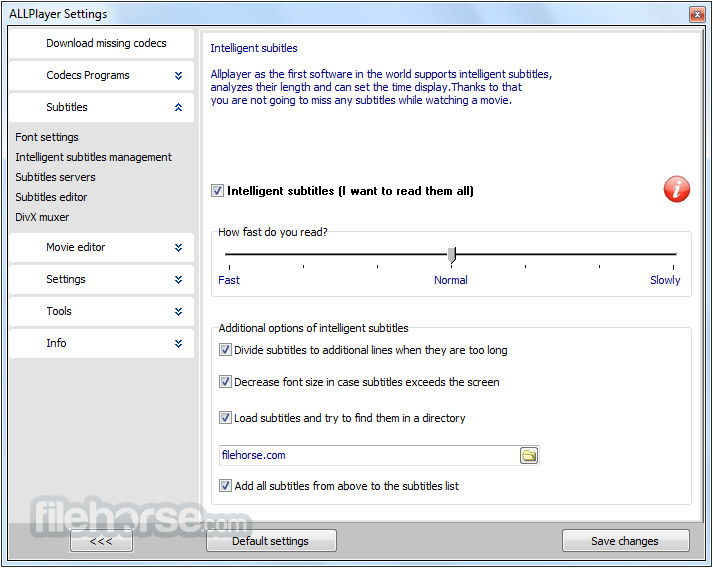Click Save changes button

coord(625,541)
